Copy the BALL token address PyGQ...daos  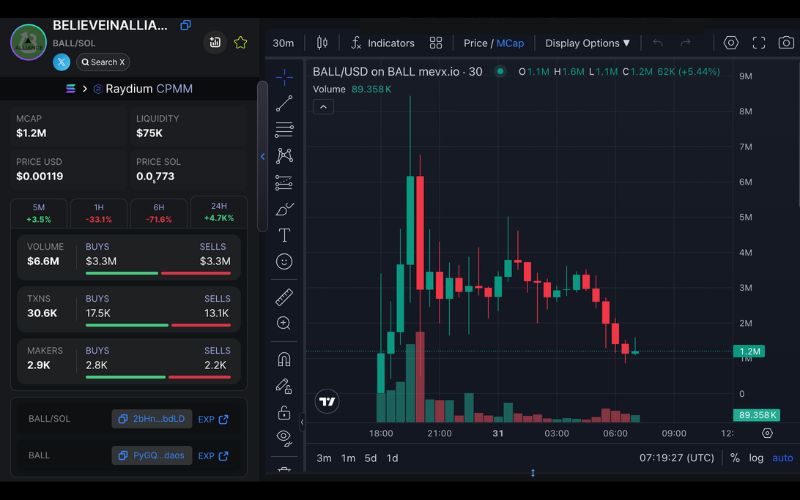152,456
